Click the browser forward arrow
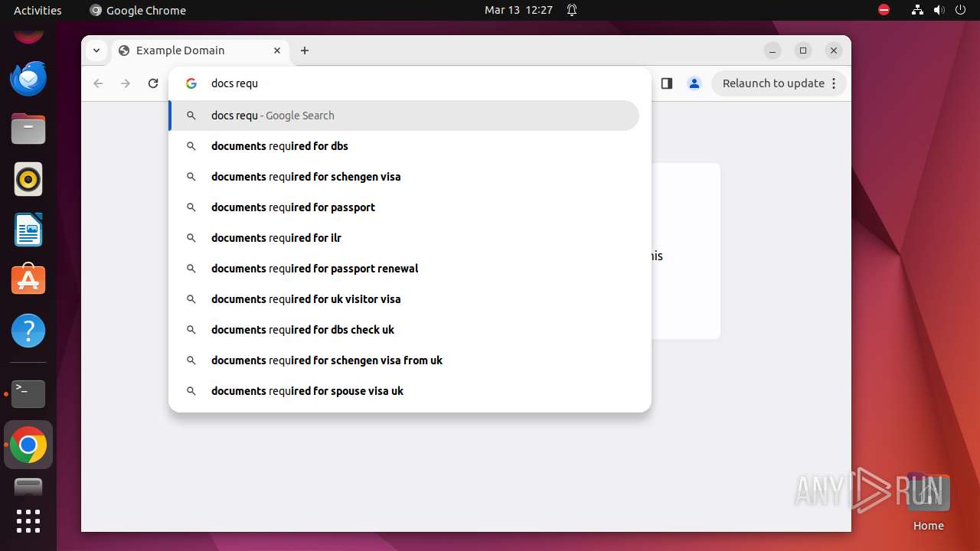The image size is (980, 551). 126,83
